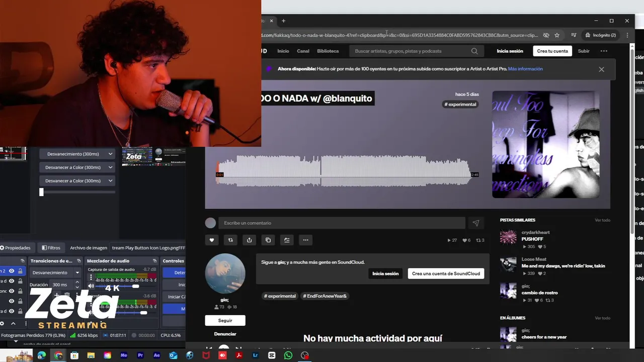Image resolution: width=644 pixels, height=362 pixels.
Task: Toggle visibility eye on OBS source row 'n 2'
Action: tap(12, 271)
